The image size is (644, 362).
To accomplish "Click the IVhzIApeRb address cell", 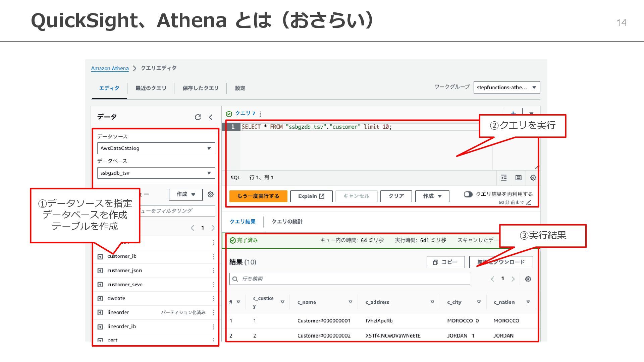I will tap(379, 321).
